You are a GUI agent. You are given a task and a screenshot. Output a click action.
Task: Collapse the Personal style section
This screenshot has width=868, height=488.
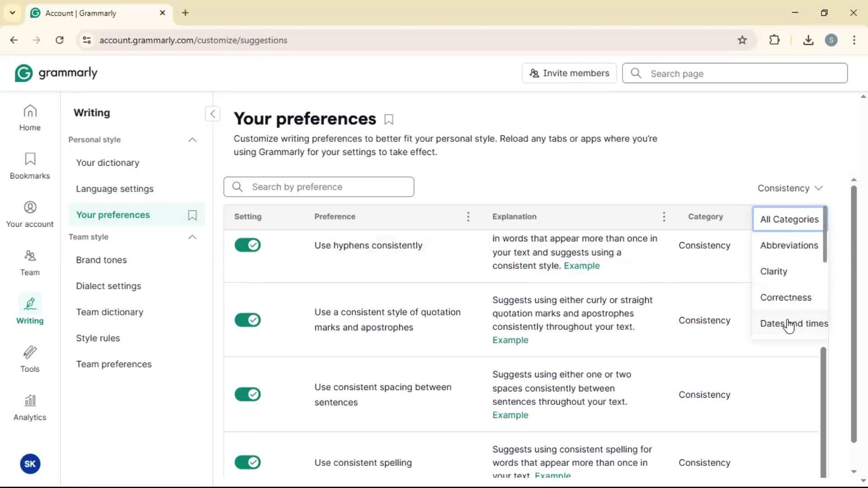(x=193, y=140)
